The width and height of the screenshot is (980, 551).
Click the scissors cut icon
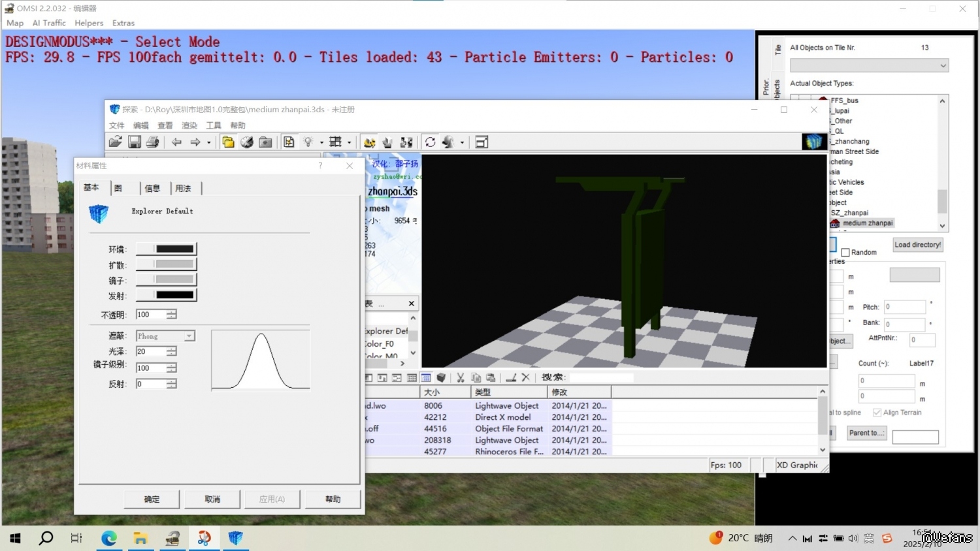click(461, 377)
